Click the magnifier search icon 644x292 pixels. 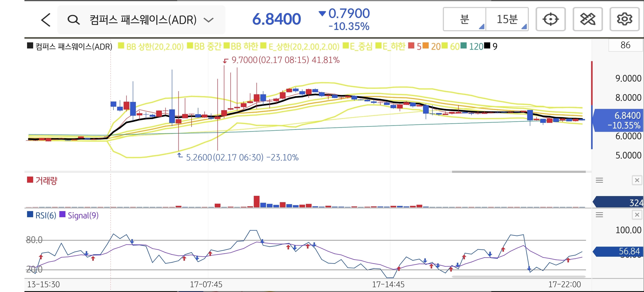[74, 20]
